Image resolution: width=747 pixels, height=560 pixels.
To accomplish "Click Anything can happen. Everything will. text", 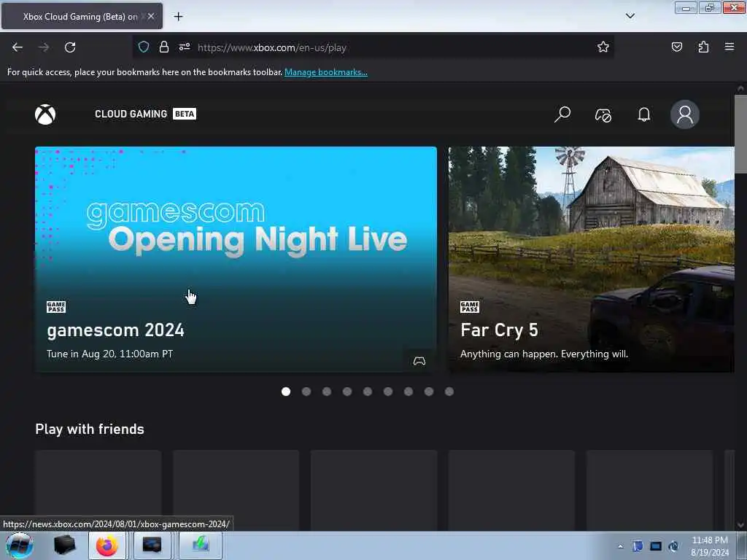I will 544,354.
